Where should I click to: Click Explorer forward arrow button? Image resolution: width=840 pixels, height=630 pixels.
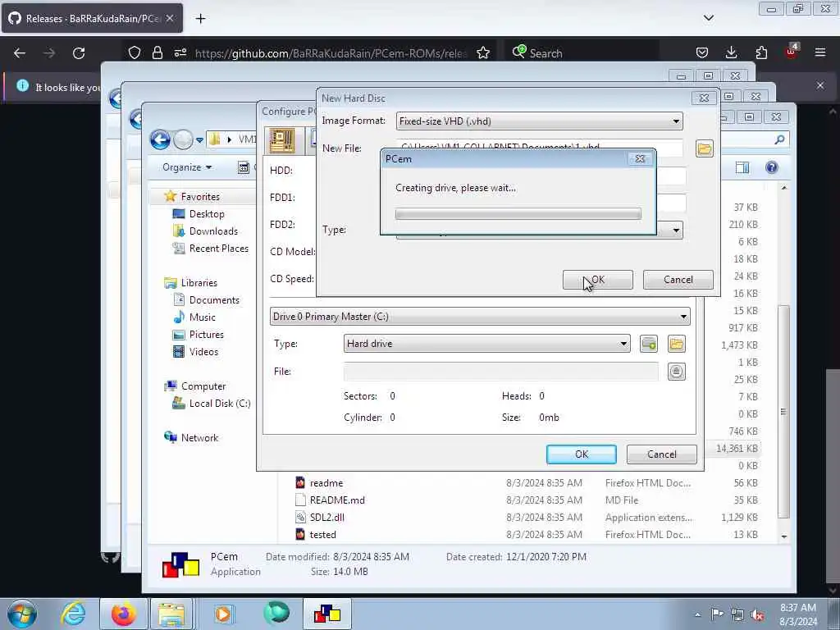[183, 139]
